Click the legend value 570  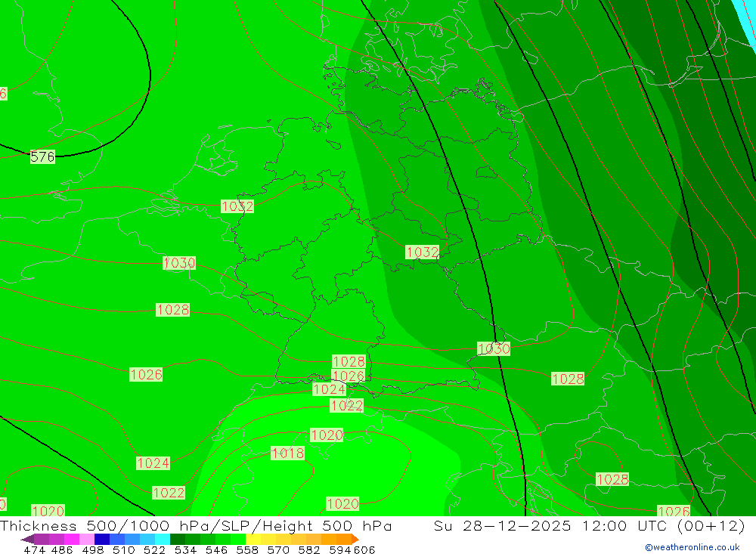(x=278, y=549)
